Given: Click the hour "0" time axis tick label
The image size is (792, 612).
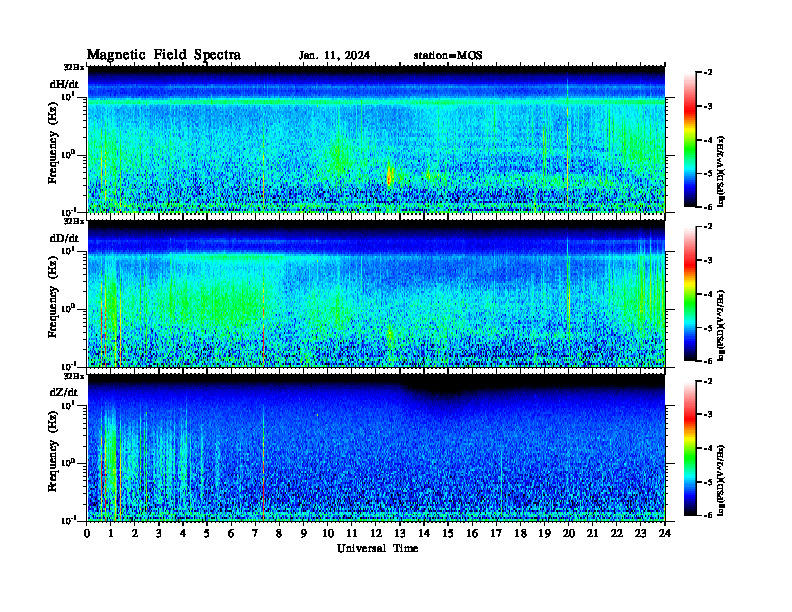Looking at the screenshot, I should [87, 534].
